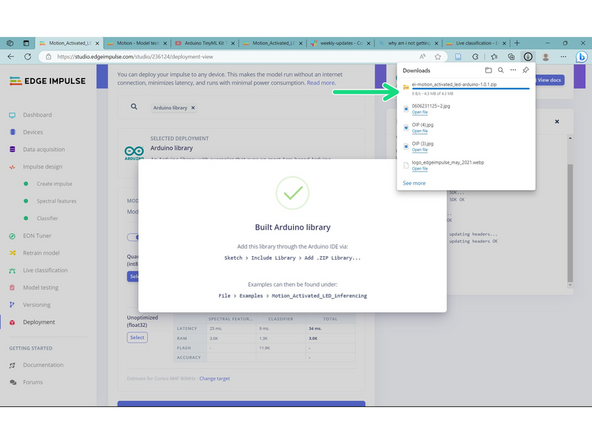
Task: Click the browser address bar URL
Action: tap(135, 57)
